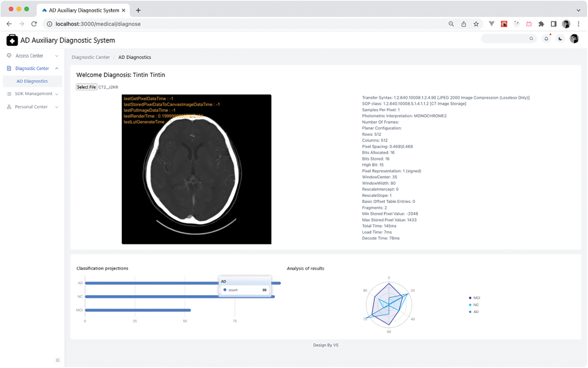Click the Select File button
This screenshot has width=588, height=368.
pyautogui.click(x=86, y=87)
